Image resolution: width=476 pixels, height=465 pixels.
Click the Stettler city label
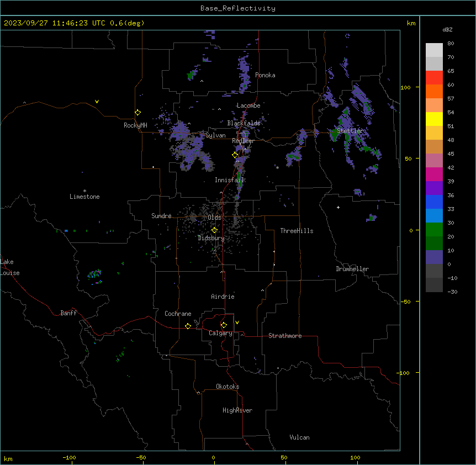click(x=350, y=131)
